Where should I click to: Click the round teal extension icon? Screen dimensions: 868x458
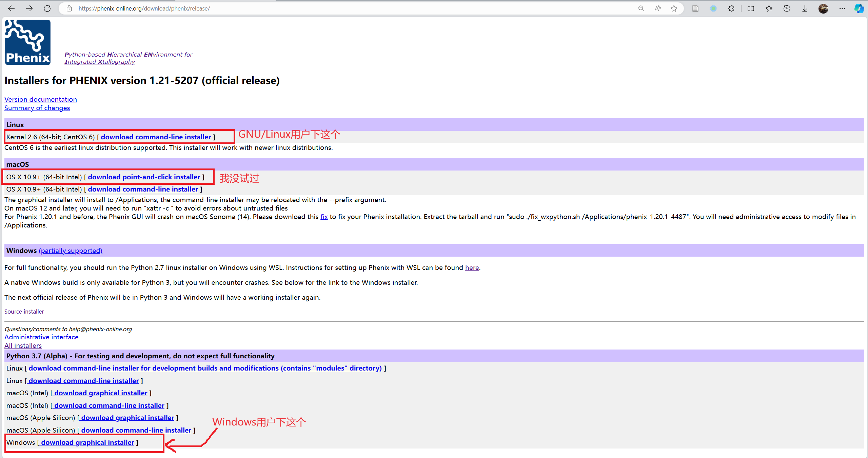tap(713, 8)
